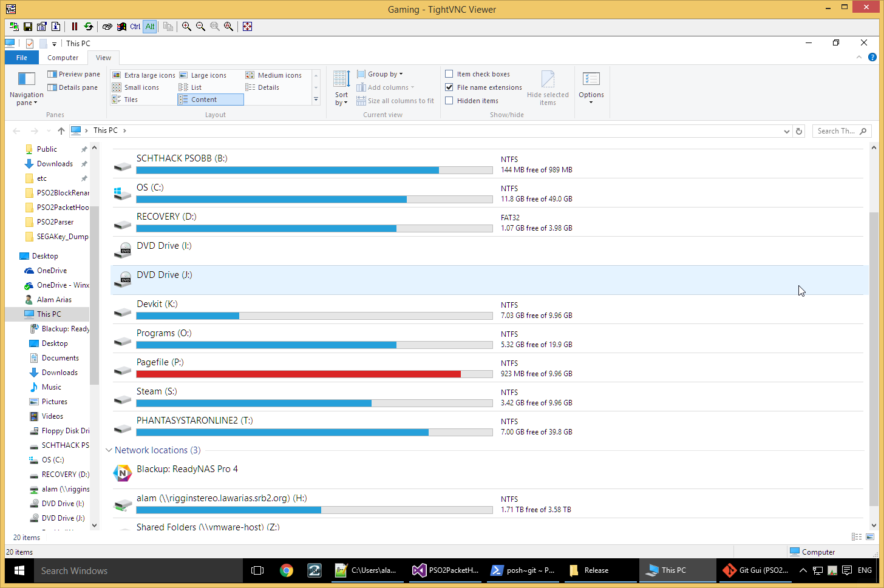Viewport: 884px width, 588px height.
Task: Click the address bar refresh icon
Action: [800, 131]
